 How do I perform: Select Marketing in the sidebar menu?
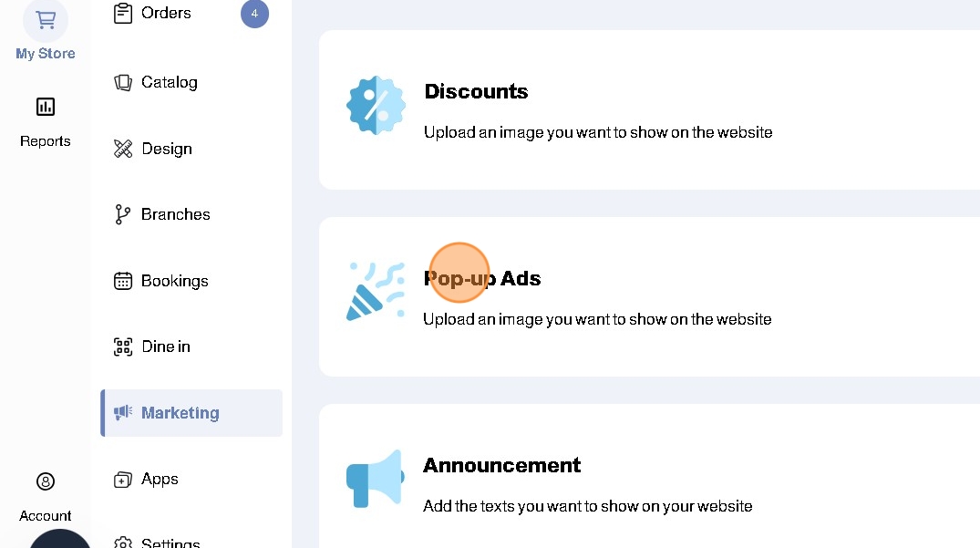tap(181, 413)
